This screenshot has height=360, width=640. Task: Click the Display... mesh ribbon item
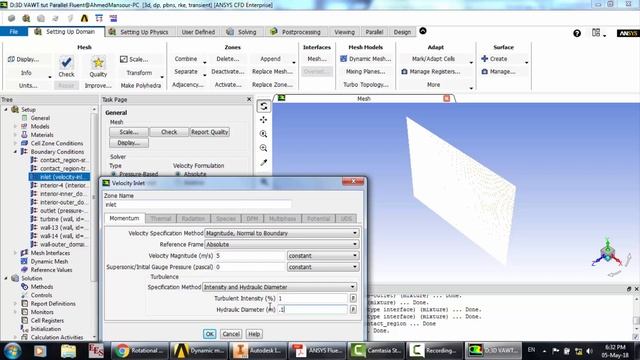pyautogui.click(x=24, y=59)
